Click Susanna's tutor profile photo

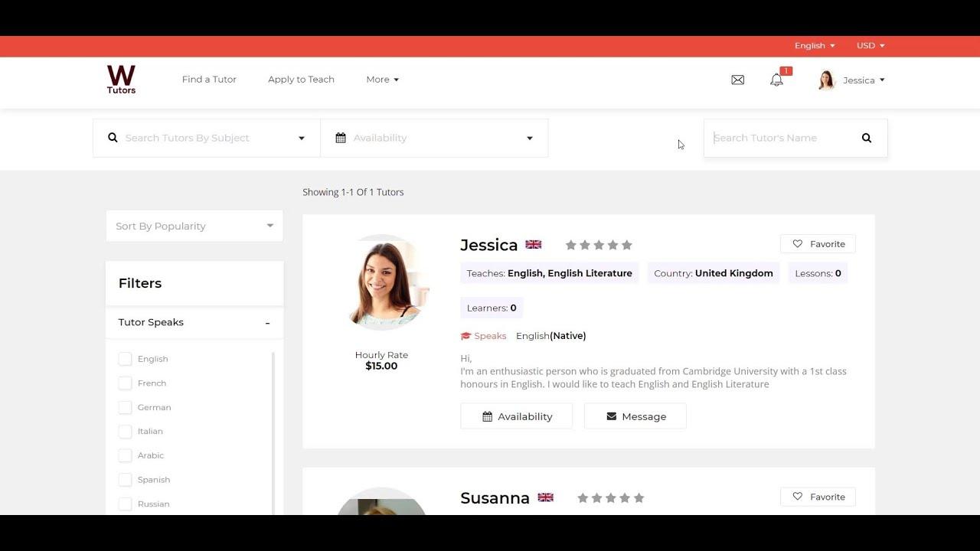tap(381, 502)
